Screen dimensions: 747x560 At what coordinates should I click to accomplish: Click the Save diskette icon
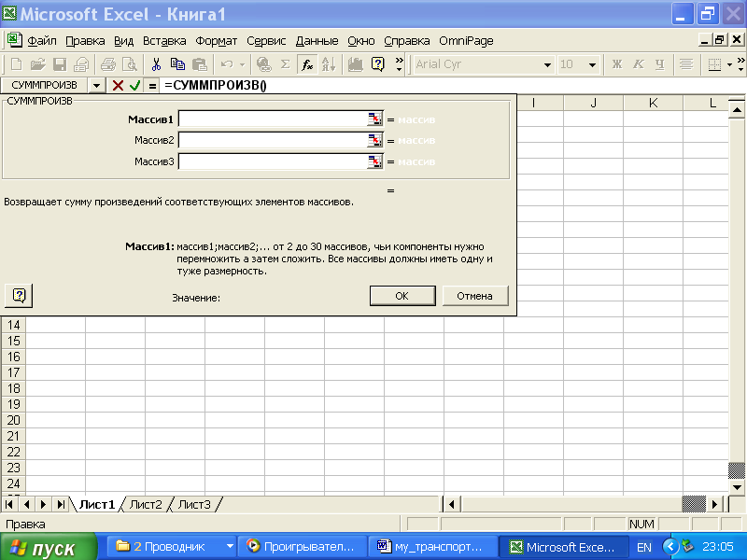click(x=60, y=64)
